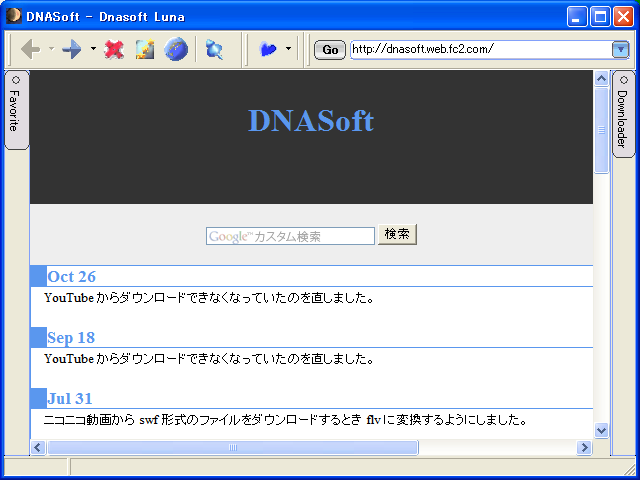Click the Jul 31 heading
The image size is (640, 480).
point(70,399)
